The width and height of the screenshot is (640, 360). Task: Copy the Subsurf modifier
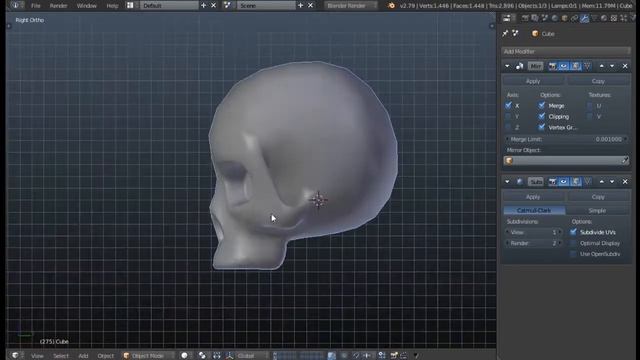598,197
